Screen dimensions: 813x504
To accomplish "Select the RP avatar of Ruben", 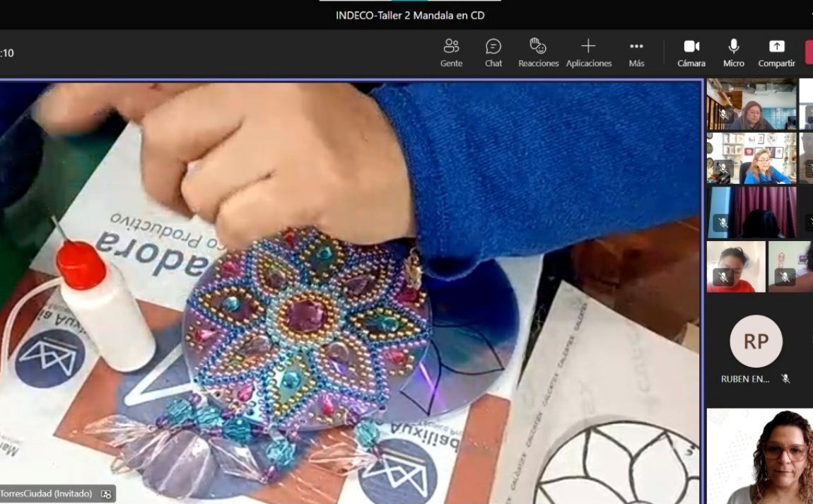I will 756,341.
